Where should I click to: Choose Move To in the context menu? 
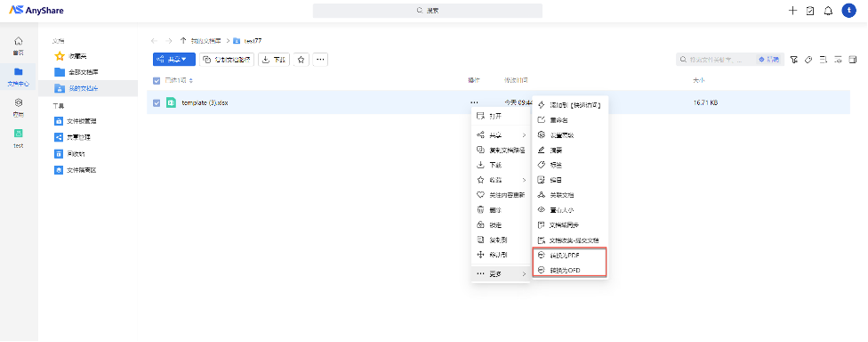pyautogui.click(x=501, y=255)
